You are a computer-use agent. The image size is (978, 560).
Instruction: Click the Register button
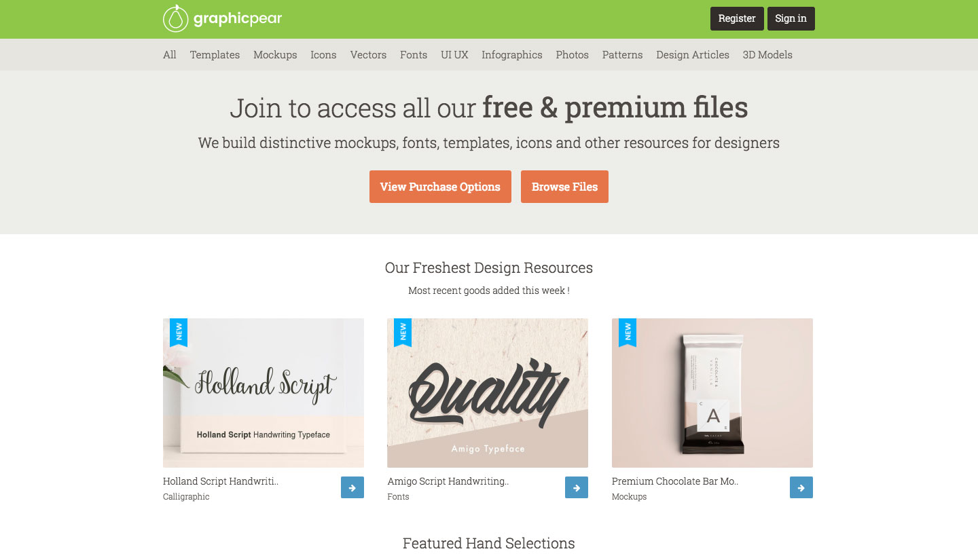click(x=737, y=18)
